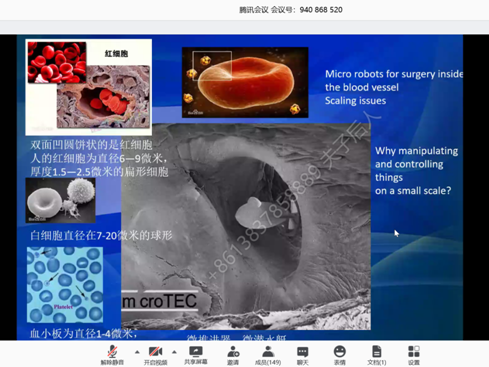Start screen sharing (共享屏幕)

click(196, 355)
